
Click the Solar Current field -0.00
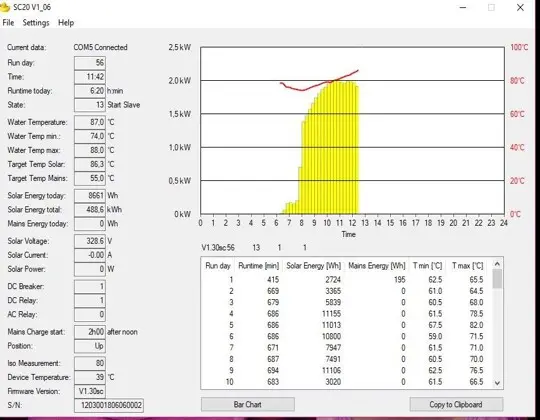coord(90,255)
